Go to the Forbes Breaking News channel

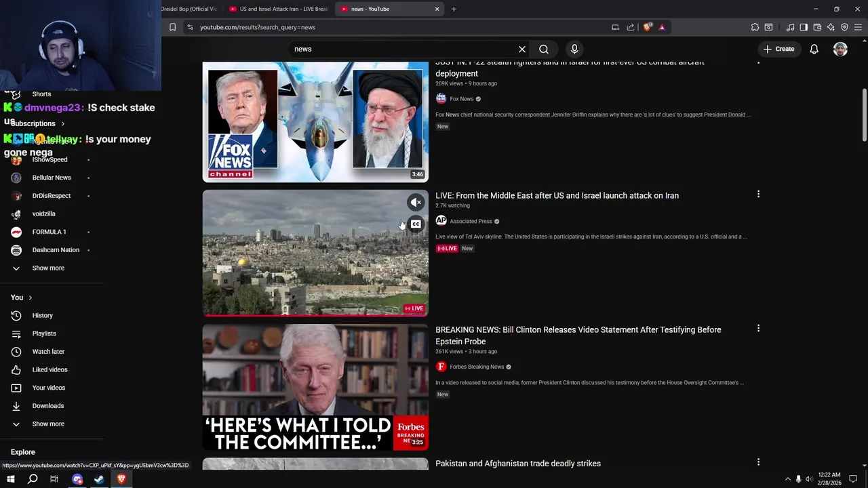click(477, 367)
